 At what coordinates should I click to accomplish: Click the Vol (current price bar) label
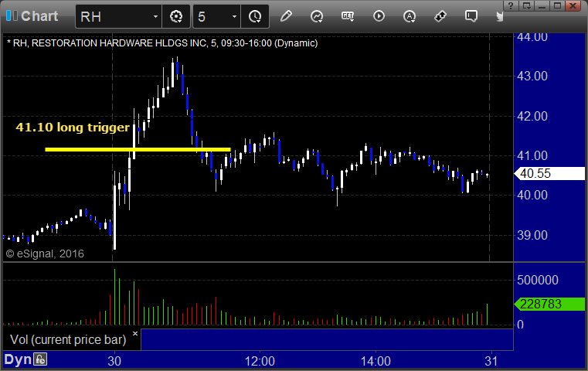[x=68, y=339]
